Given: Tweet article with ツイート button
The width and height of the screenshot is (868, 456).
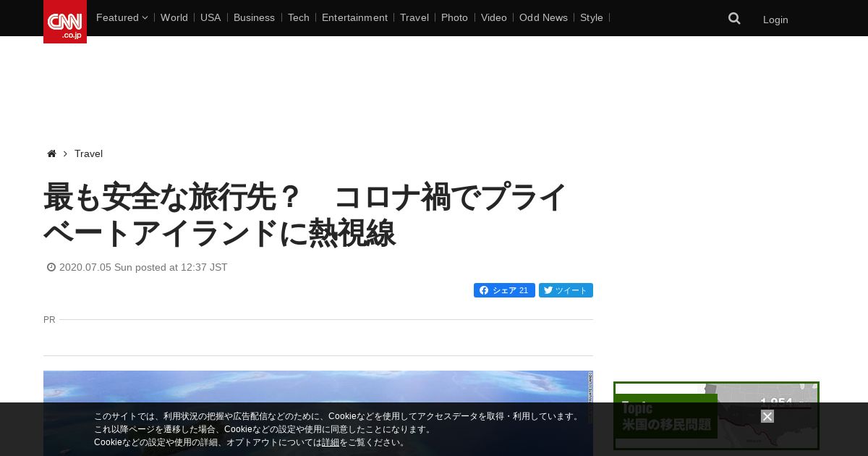Looking at the screenshot, I should [x=566, y=290].
